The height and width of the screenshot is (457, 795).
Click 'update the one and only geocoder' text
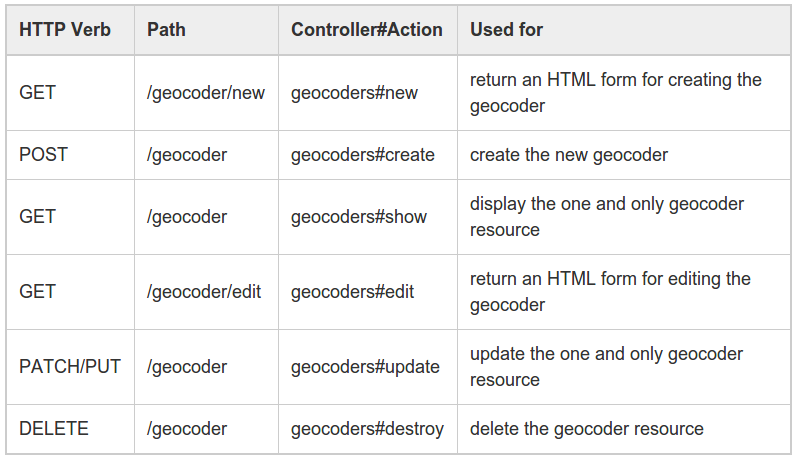606,354
